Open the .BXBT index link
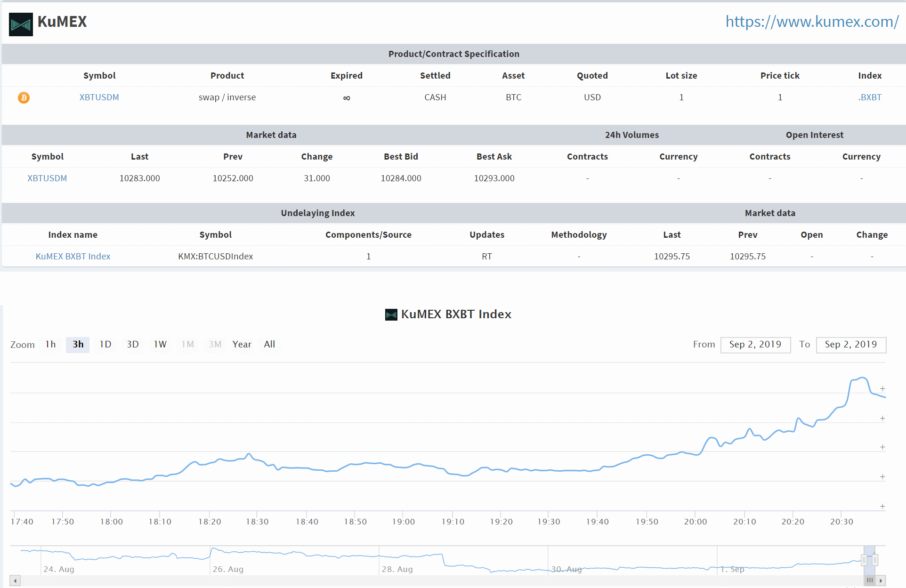 click(870, 97)
